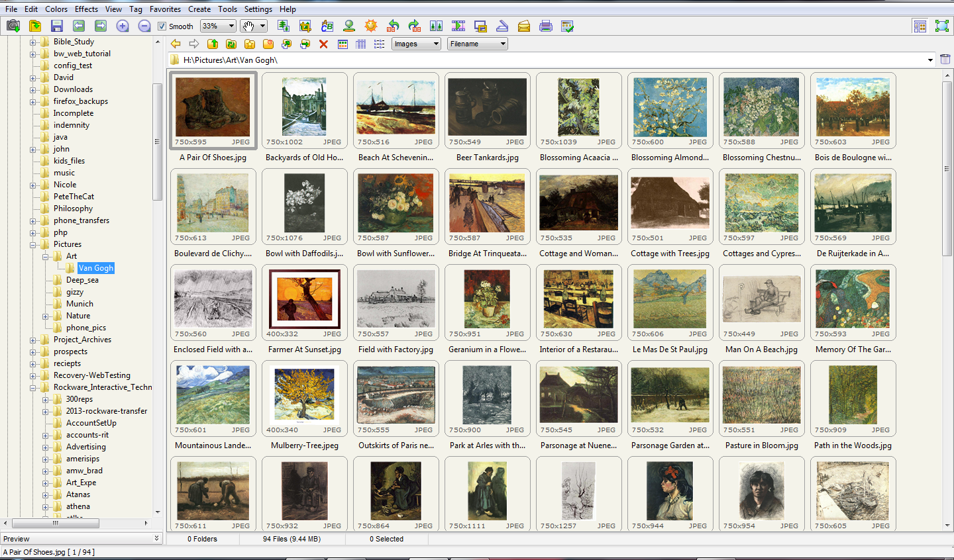Click the Move To Folder icon
The height and width of the screenshot is (560, 954).
(x=305, y=44)
